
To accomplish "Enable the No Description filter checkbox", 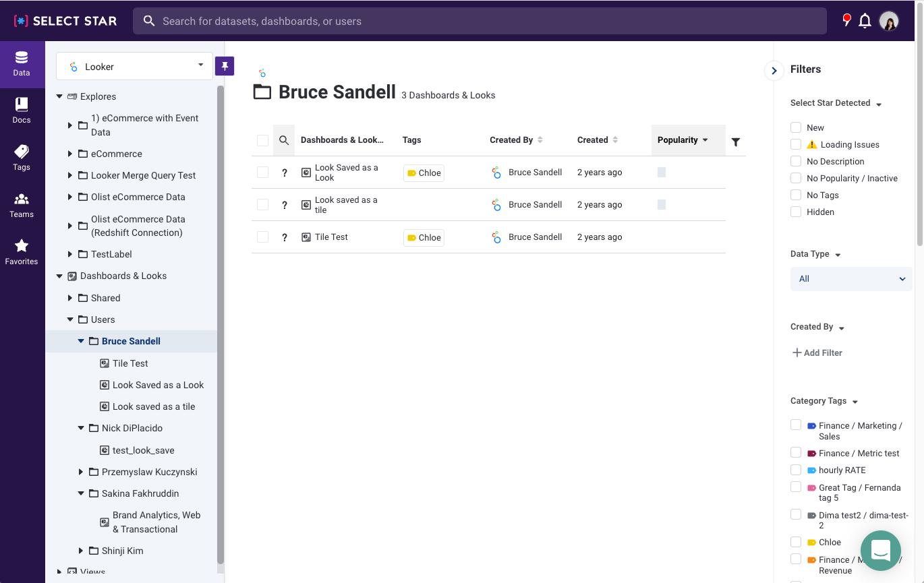I will 796,161.
